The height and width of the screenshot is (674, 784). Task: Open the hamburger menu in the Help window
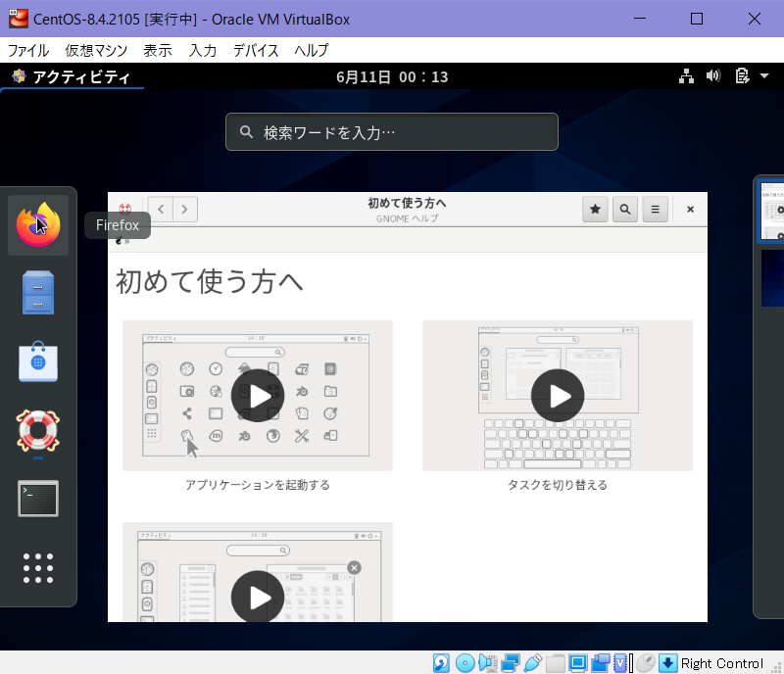pyautogui.click(x=655, y=209)
